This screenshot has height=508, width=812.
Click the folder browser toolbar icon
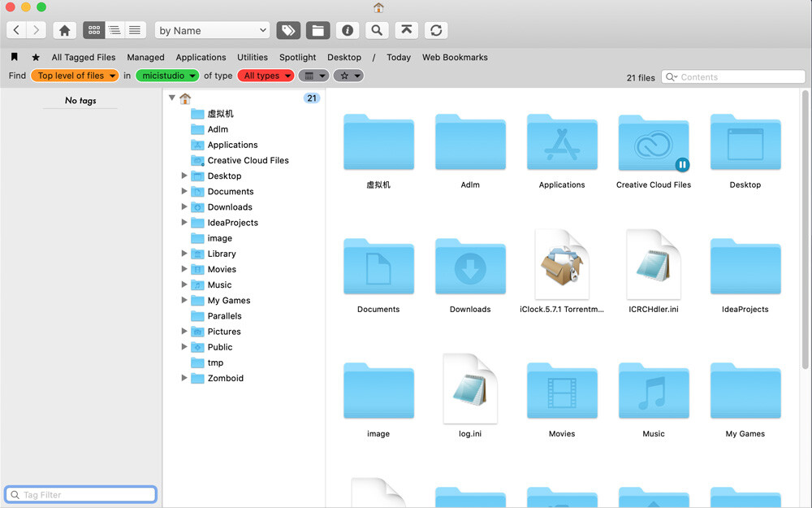[x=318, y=30]
